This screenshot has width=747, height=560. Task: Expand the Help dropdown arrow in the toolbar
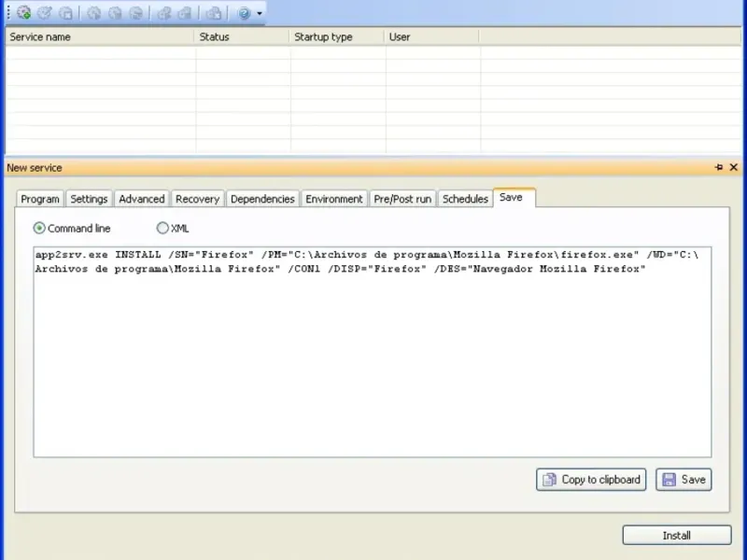pos(260,13)
